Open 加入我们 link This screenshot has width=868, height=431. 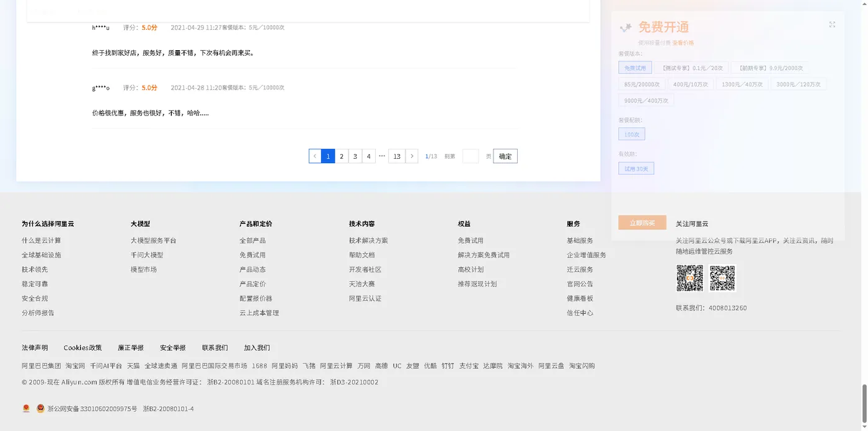[257, 348]
